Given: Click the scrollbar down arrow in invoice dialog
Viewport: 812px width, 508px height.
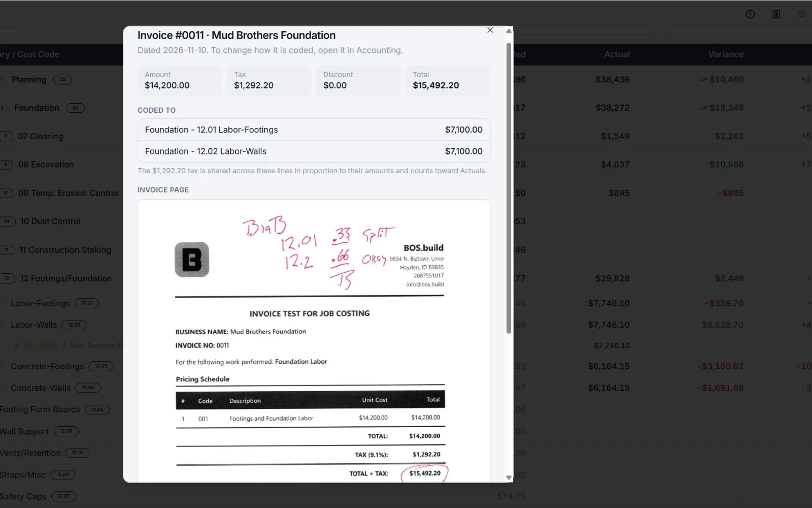Looking at the screenshot, I should coord(509,478).
